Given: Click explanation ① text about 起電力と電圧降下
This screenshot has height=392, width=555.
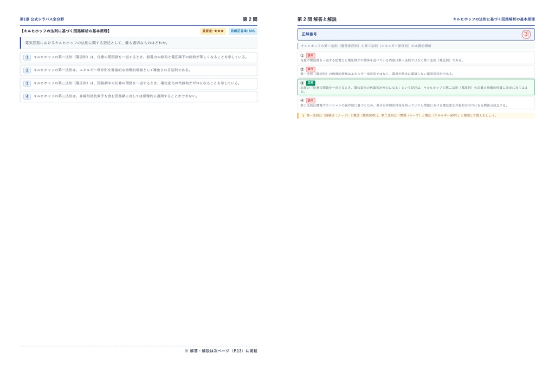Looking at the screenshot, I should click(382, 60).
